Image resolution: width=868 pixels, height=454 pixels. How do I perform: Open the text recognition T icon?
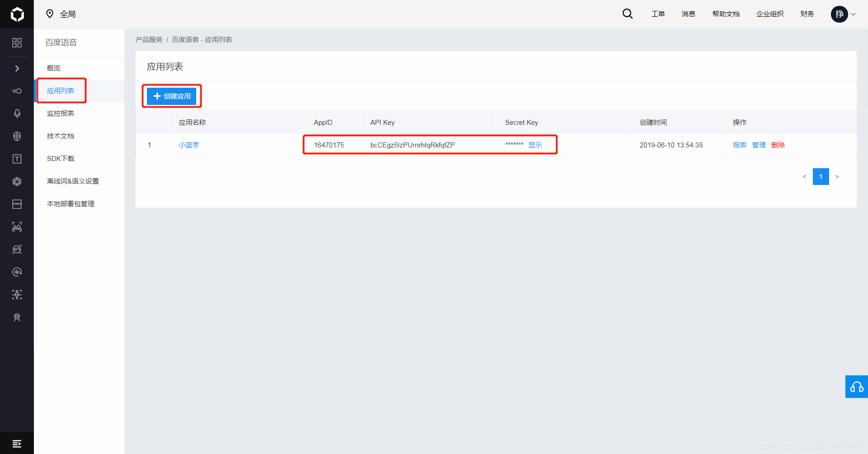point(17,159)
